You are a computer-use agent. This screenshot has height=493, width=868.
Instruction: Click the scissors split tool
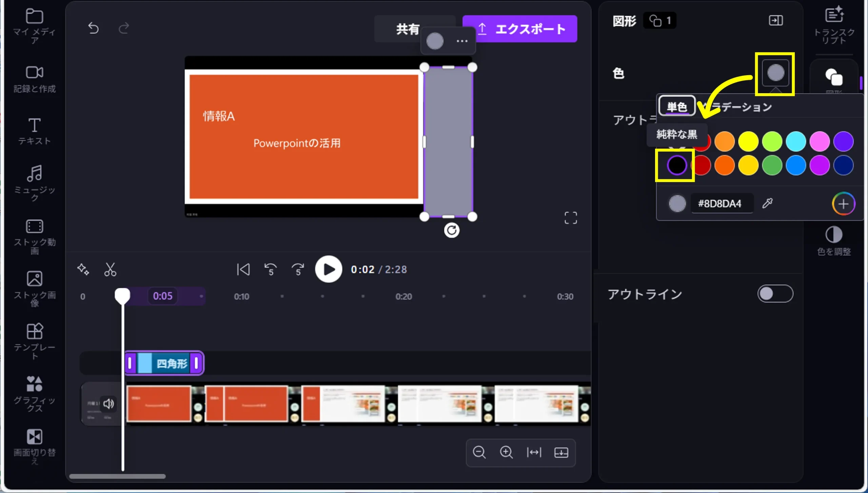click(x=110, y=270)
